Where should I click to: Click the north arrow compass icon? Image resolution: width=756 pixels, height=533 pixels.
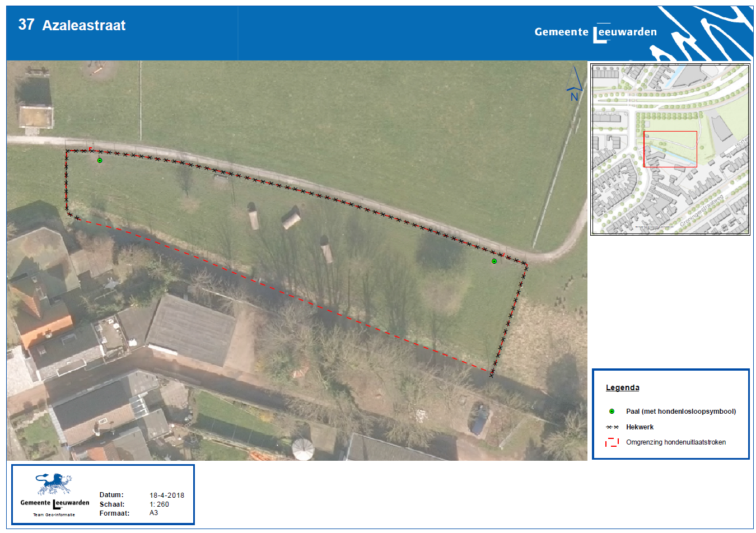[574, 85]
